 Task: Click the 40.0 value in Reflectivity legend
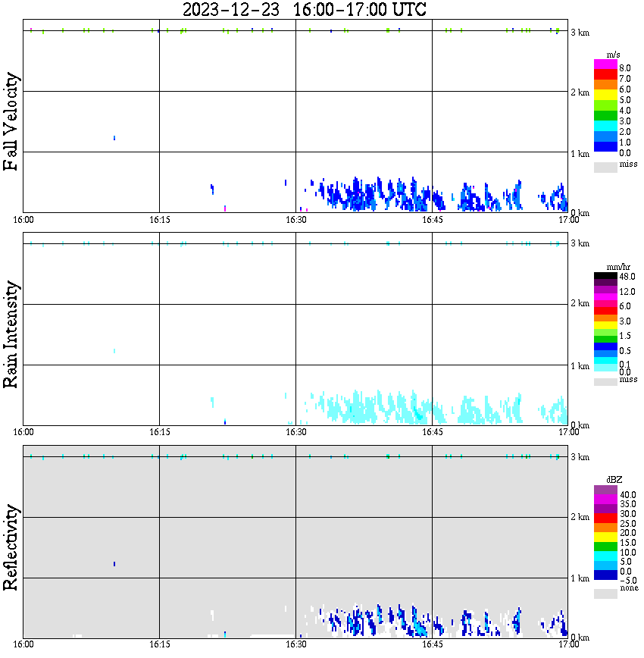[628, 495]
